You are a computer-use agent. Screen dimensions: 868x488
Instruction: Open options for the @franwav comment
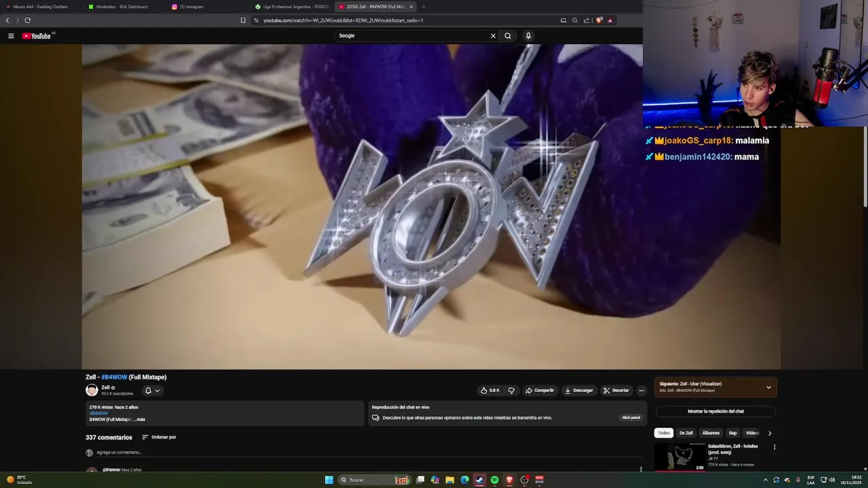(641, 469)
